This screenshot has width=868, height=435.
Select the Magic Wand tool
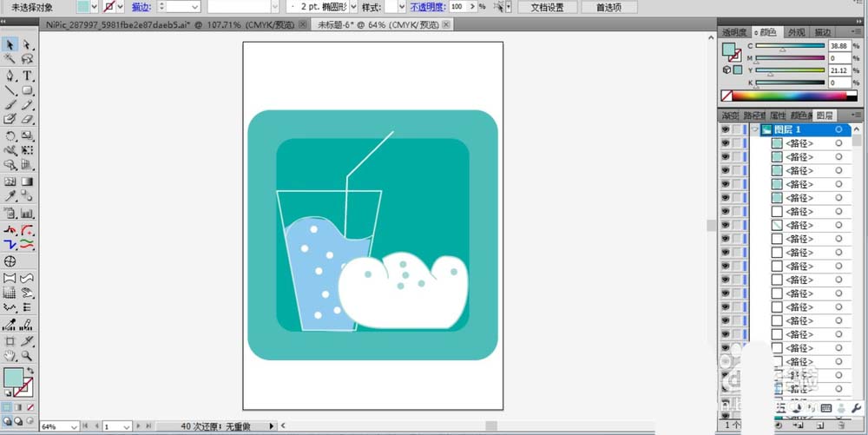(x=10, y=59)
